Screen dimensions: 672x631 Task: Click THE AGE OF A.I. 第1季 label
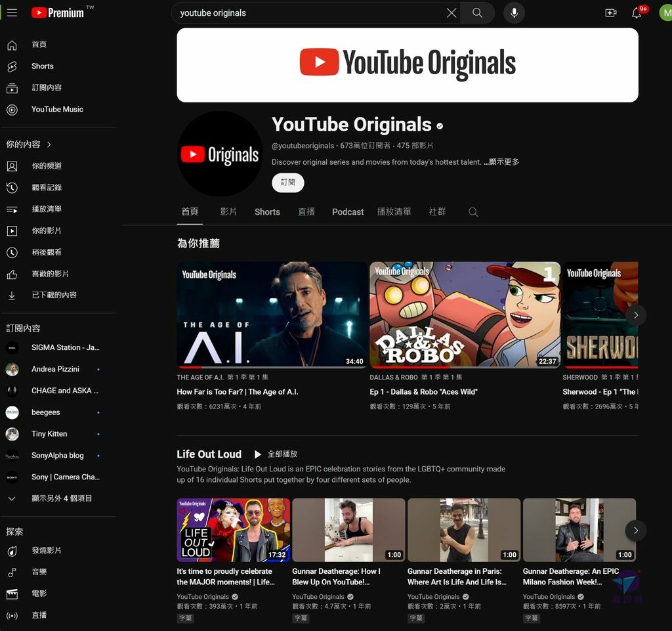[x=222, y=378]
